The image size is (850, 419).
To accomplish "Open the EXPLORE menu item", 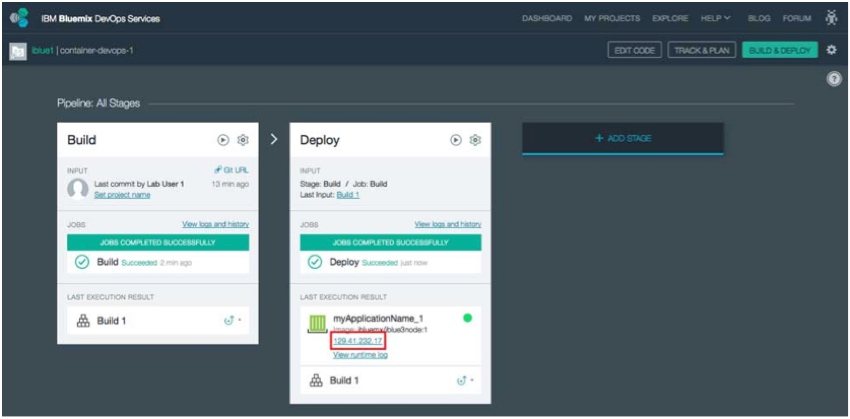I will [670, 18].
